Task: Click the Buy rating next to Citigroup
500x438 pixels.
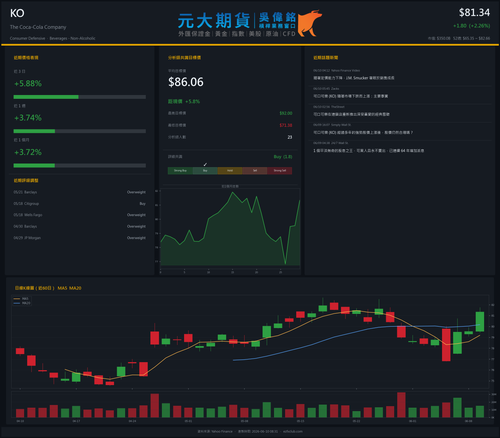Action: pos(142,203)
